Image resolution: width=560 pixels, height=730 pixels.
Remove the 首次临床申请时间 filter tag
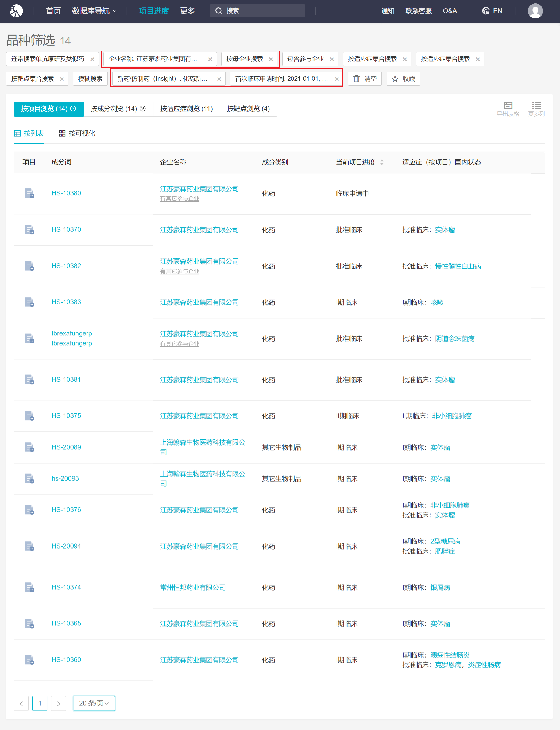coord(337,79)
